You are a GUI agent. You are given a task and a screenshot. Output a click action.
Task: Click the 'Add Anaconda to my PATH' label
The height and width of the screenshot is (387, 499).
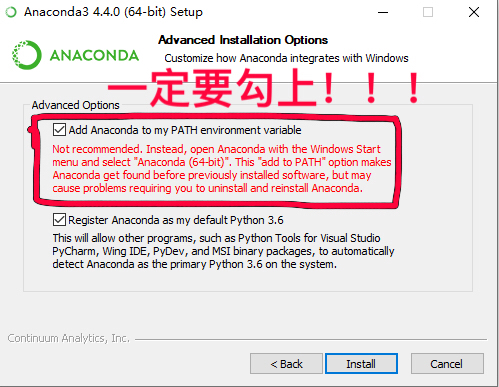(x=185, y=130)
